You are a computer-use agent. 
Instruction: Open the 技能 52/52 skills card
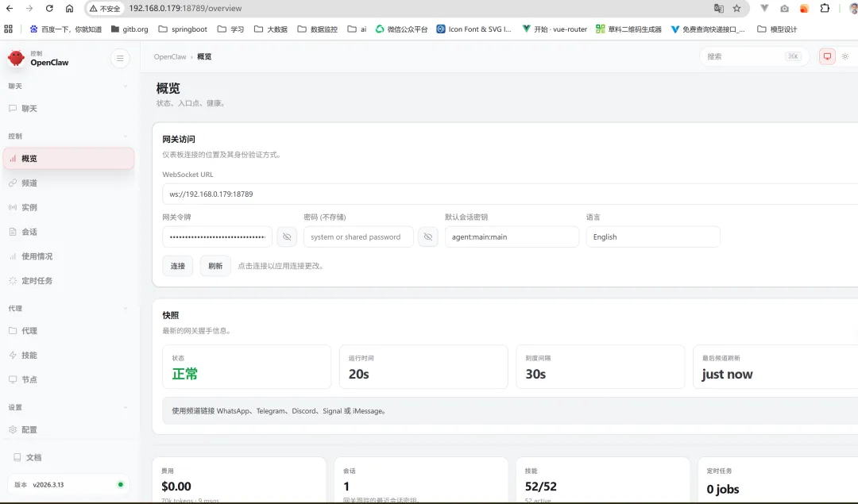pos(603,480)
